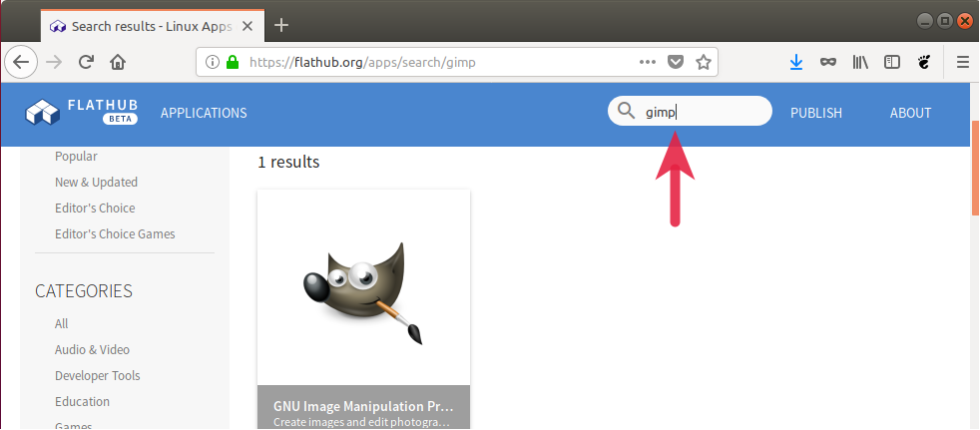Open the Popular apps list
Image resolution: width=980 pixels, height=430 pixels.
tap(76, 157)
